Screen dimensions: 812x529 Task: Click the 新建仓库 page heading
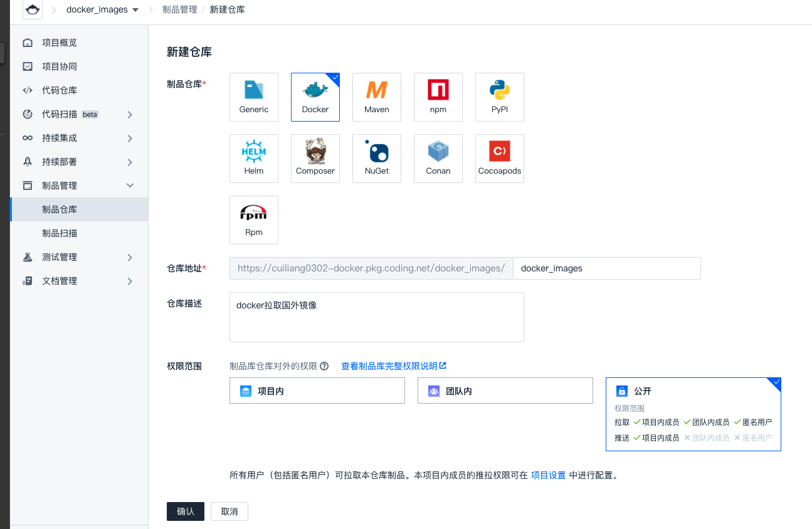coord(189,52)
